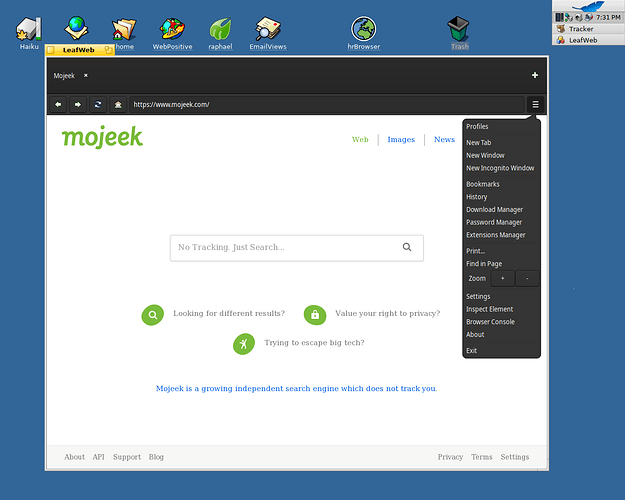Open EmailViews from the desktop

[268, 33]
